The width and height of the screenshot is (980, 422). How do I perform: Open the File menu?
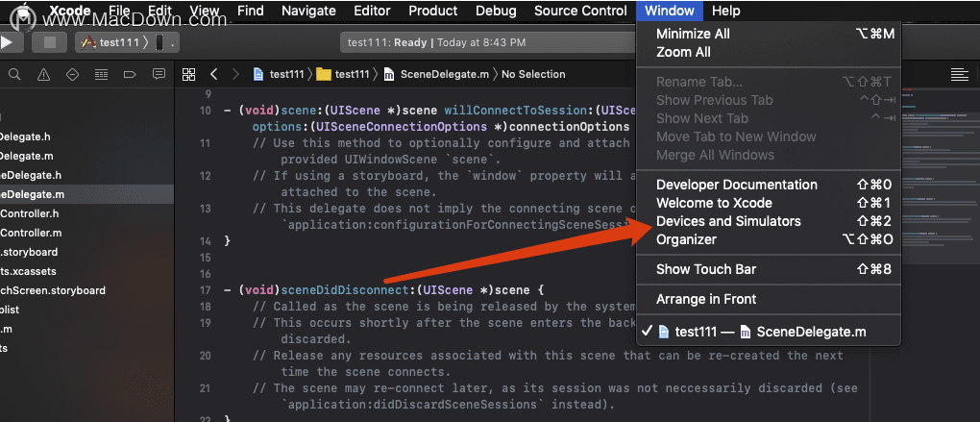point(119,11)
